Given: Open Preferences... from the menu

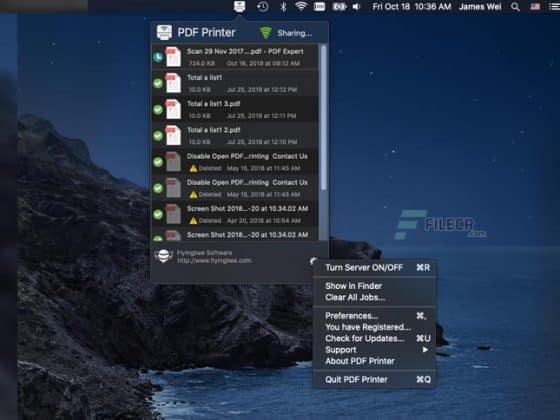Looking at the screenshot, I should pos(374,316).
